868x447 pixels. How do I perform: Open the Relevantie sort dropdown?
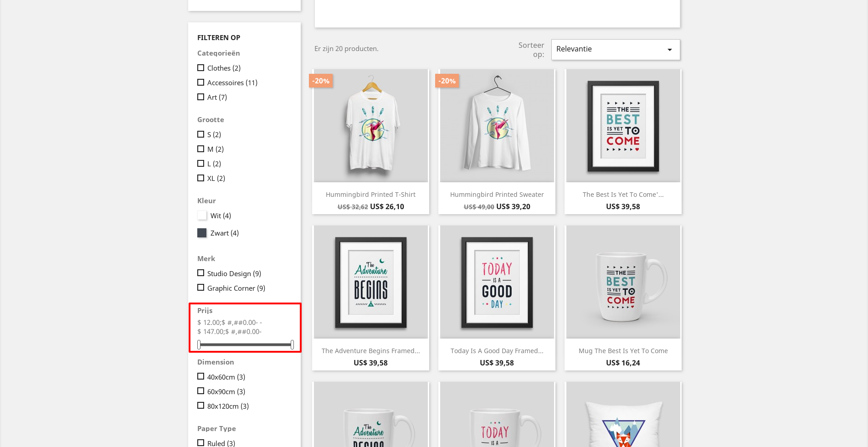[616, 50]
